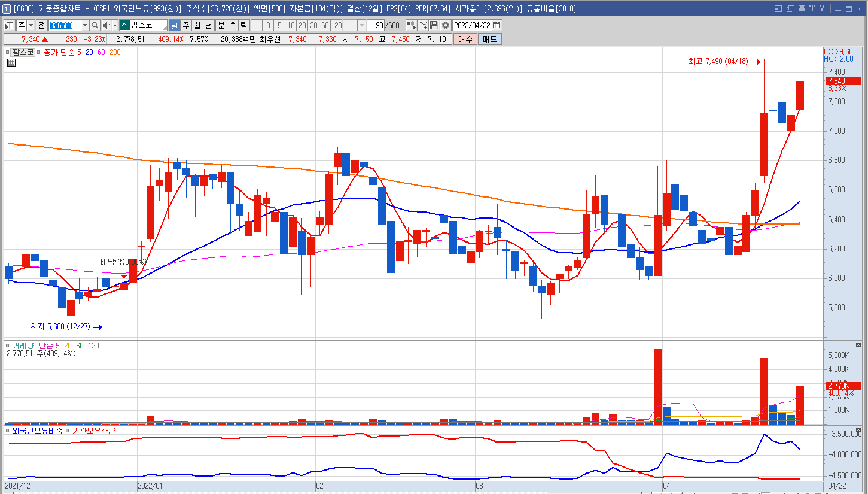The image size is (868, 494).
Task: Switch chart to 월 monthly period
Action: [x=197, y=25]
